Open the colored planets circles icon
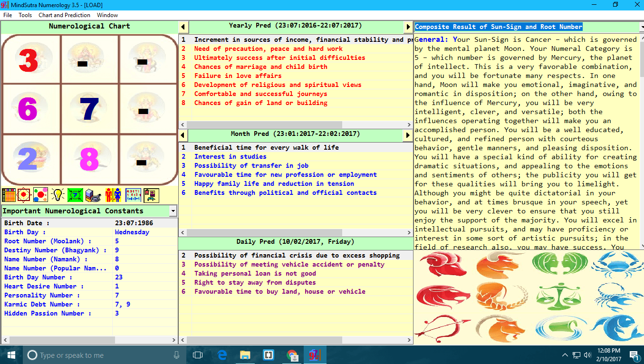The width and height of the screenshot is (644, 364). click(x=40, y=195)
